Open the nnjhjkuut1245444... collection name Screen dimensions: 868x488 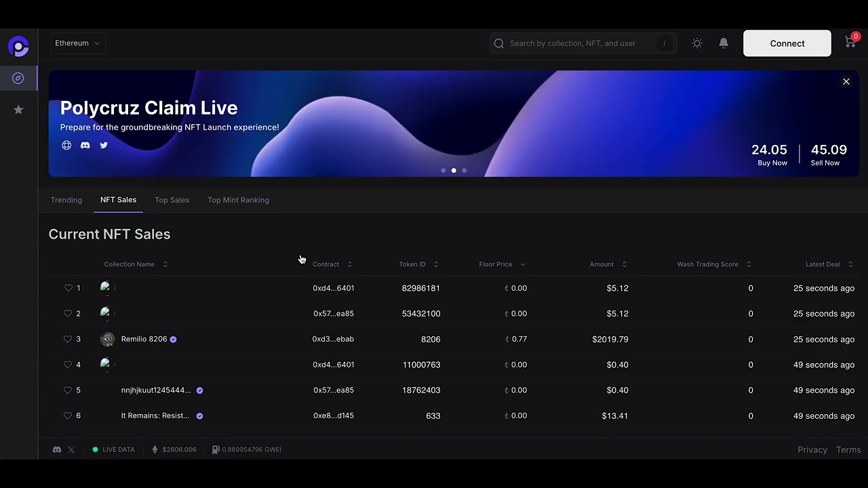click(x=156, y=390)
